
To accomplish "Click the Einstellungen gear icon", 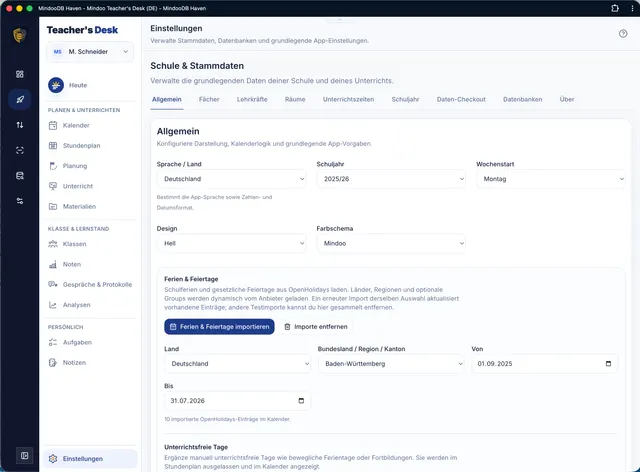I will (x=53, y=459).
